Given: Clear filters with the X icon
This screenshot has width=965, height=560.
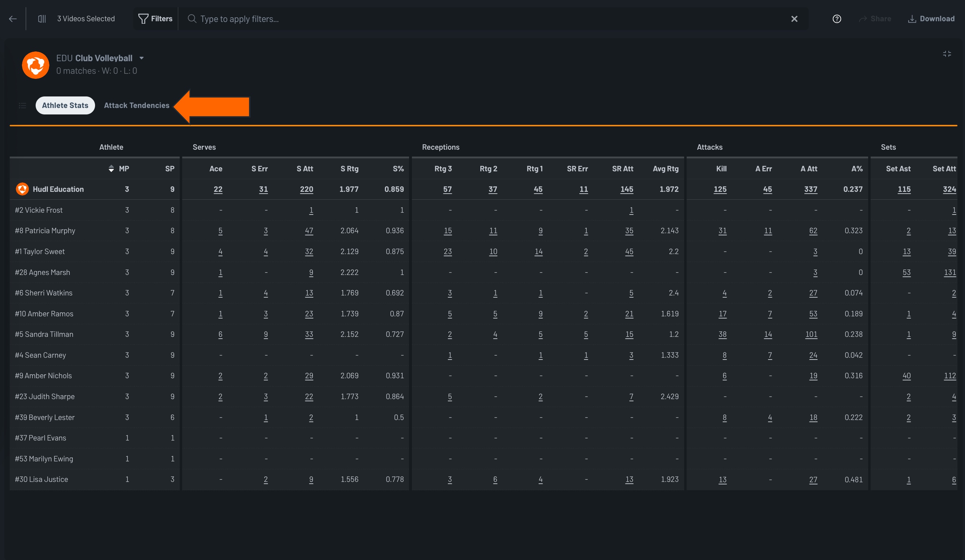Looking at the screenshot, I should (795, 19).
